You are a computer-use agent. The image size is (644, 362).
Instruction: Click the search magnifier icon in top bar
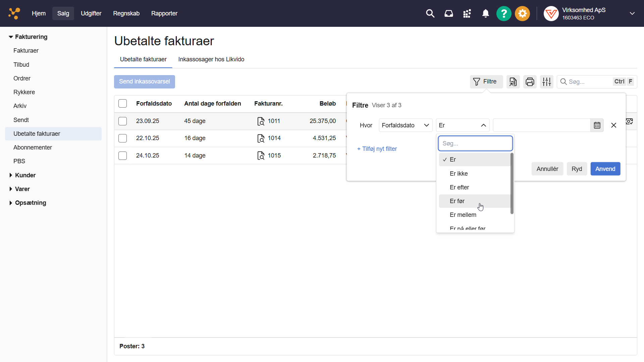430,13
